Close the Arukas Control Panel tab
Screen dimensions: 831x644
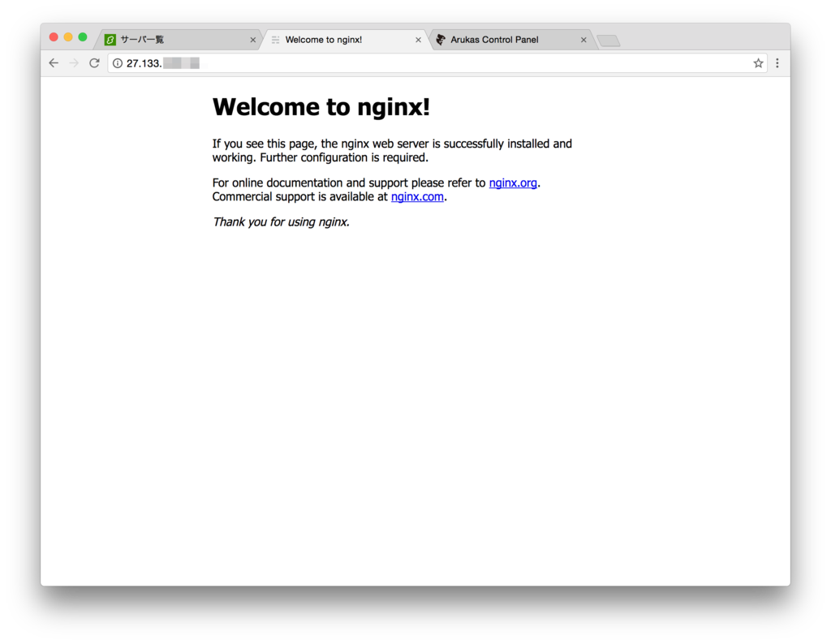click(x=583, y=40)
